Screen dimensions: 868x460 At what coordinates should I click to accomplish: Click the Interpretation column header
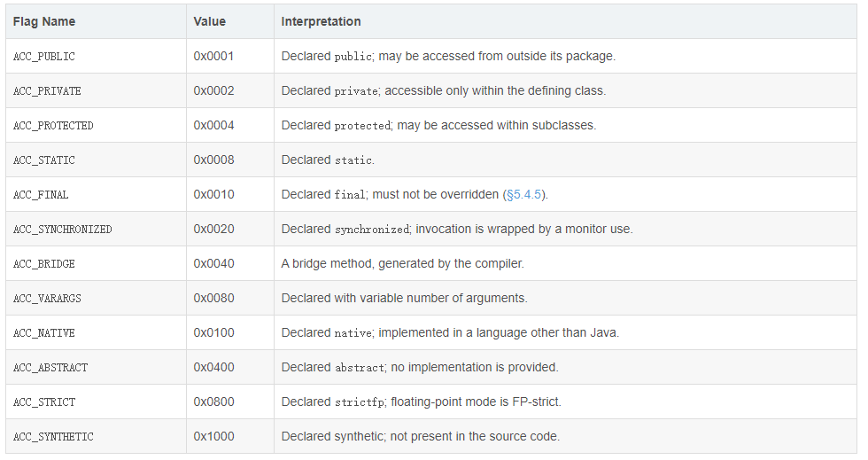(x=321, y=21)
